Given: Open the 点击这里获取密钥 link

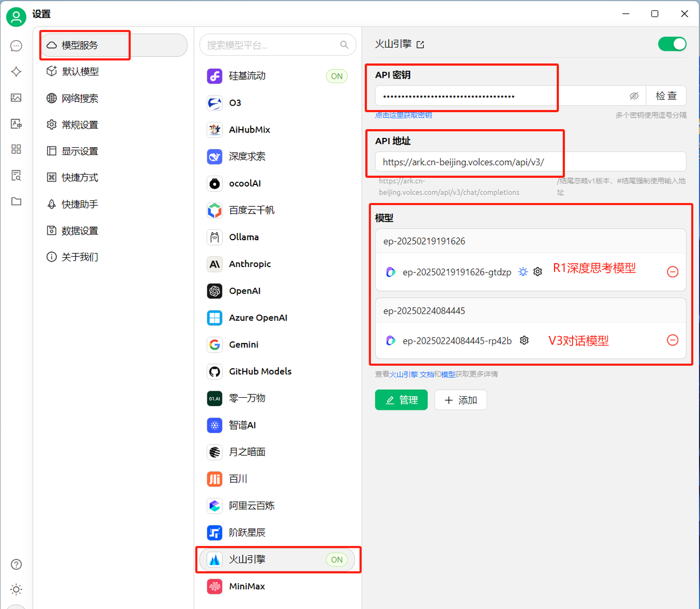Looking at the screenshot, I should [405, 114].
